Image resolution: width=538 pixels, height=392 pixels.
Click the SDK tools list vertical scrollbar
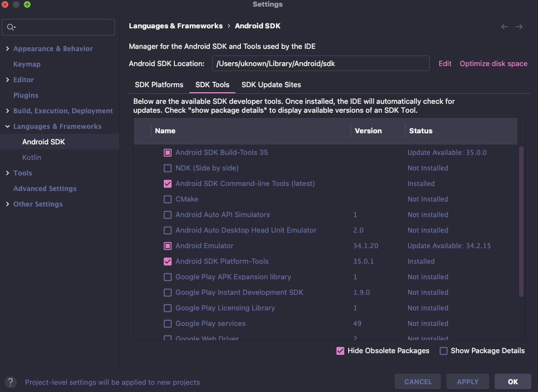point(521,222)
